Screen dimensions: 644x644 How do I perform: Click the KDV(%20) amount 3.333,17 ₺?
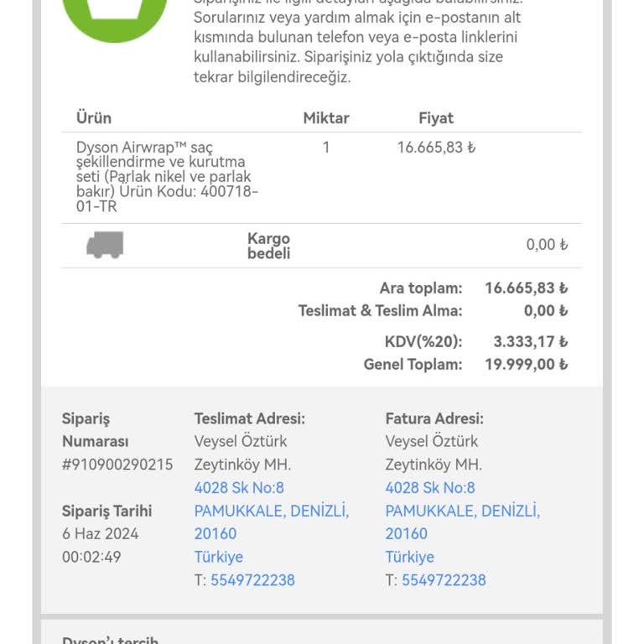pos(530,341)
